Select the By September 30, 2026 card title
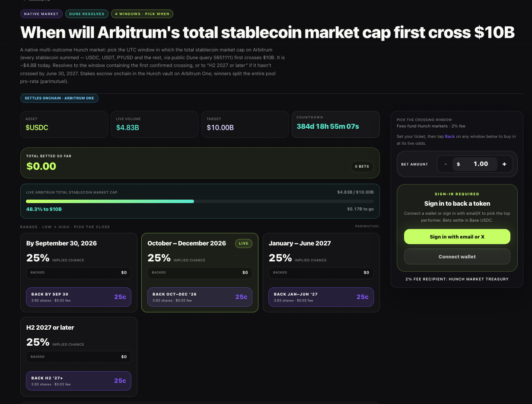 (x=61, y=243)
